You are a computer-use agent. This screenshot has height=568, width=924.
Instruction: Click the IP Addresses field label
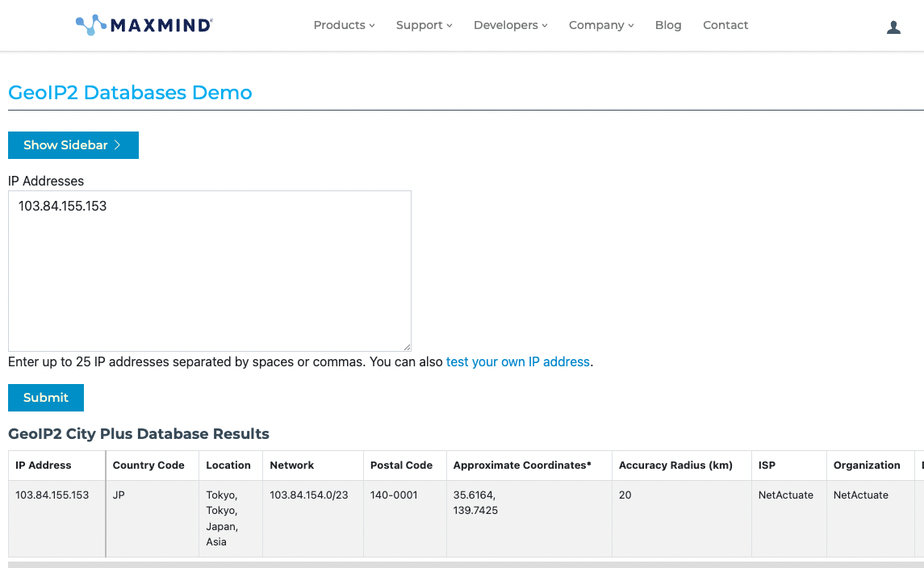tap(46, 181)
